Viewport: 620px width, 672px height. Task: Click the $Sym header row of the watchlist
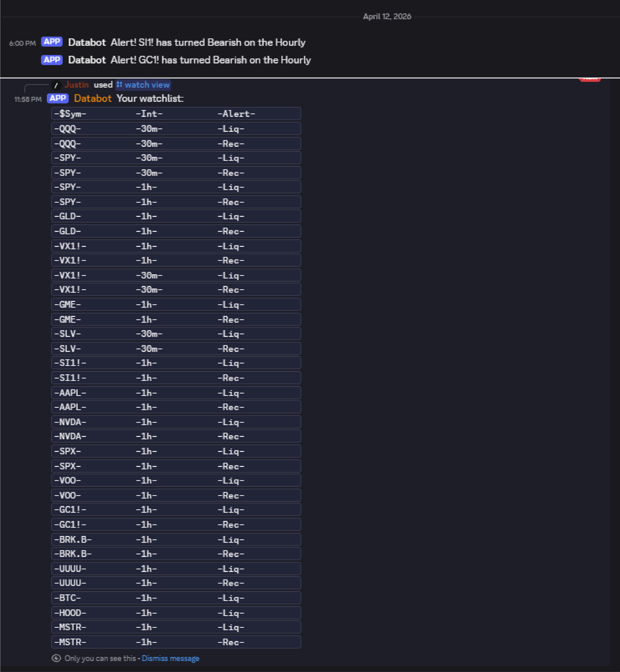pos(176,114)
